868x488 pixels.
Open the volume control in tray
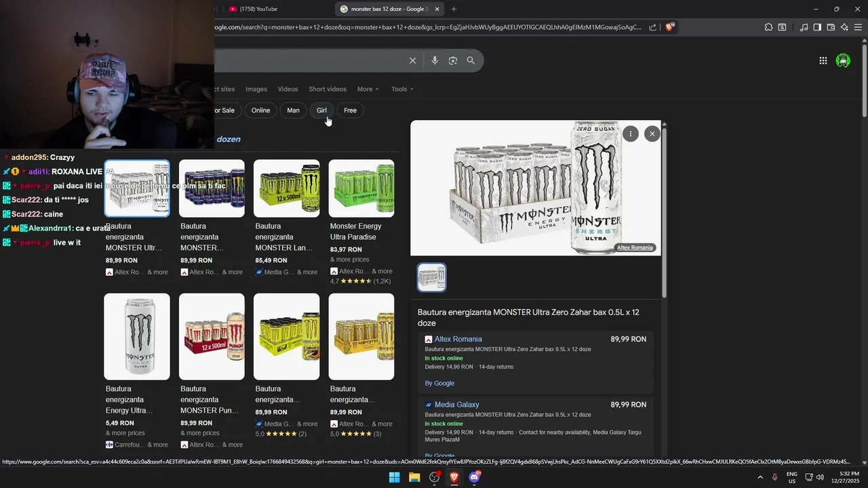(x=820, y=477)
